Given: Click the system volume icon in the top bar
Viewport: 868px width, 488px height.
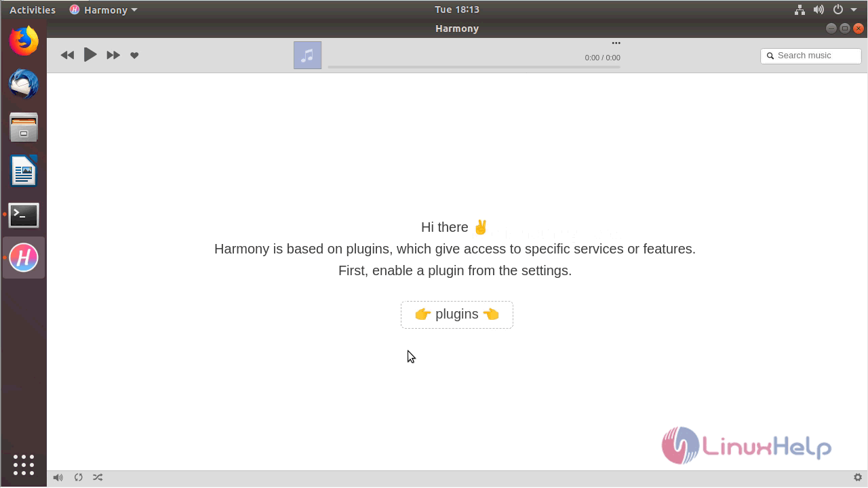Looking at the screenshot, I should [x=819, y=10].
